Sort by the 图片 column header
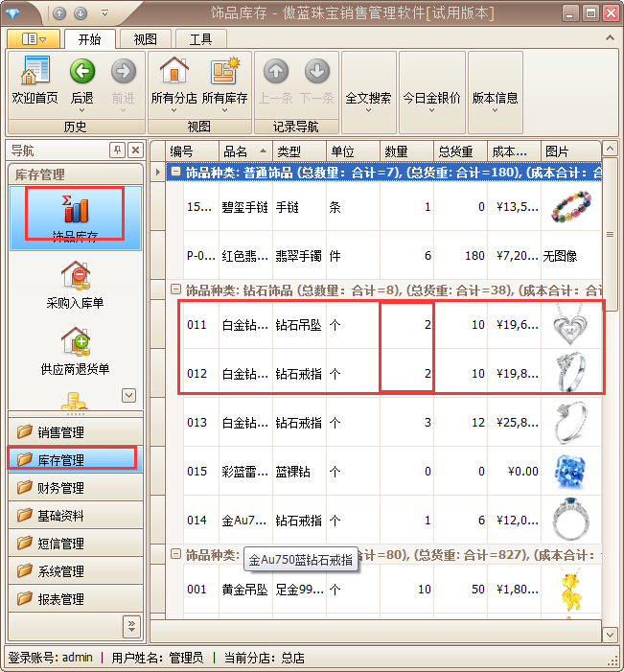Viewport: 624px width, 672px height. pos(571,151)
